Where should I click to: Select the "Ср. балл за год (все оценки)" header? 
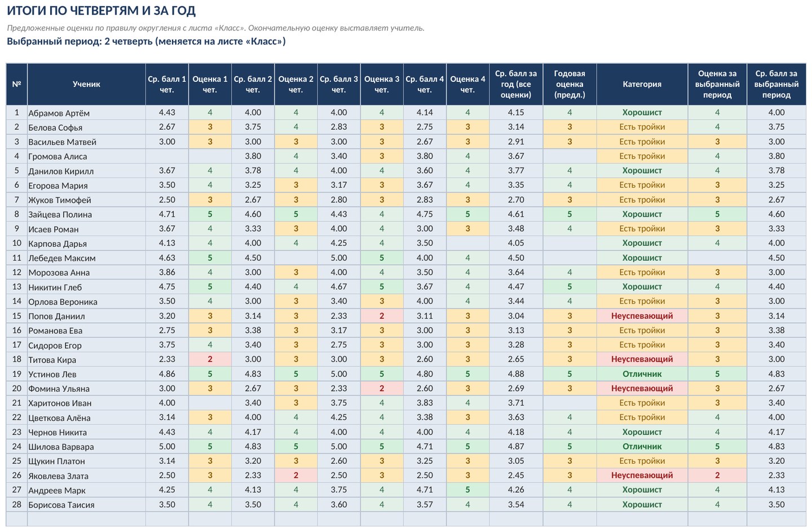[x=516, y=84]
